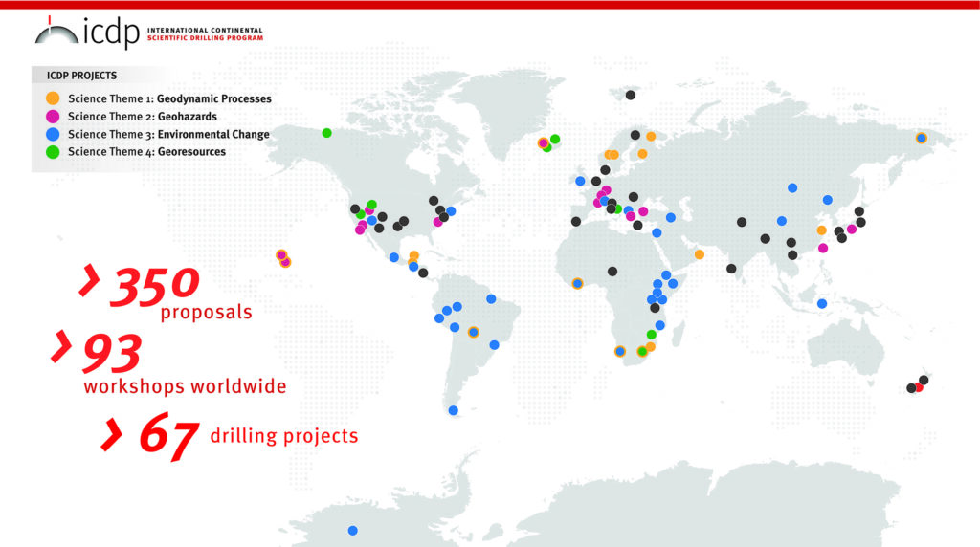Toggle the green Georesources legend dot
The height and width of the screenshot is (547, 980).
click(x=53, y=151)
